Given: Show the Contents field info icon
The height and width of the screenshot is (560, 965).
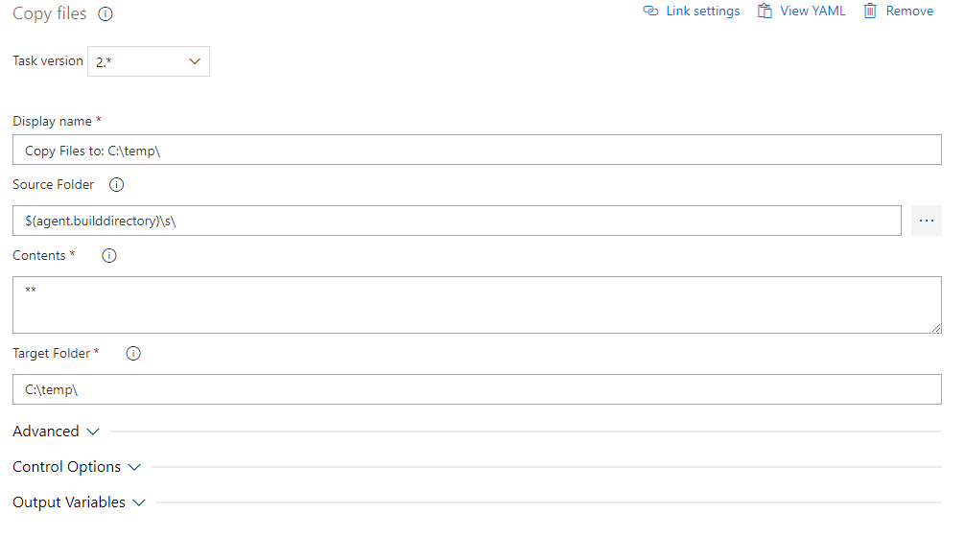Looking at the screenshot, I should 109,256.
